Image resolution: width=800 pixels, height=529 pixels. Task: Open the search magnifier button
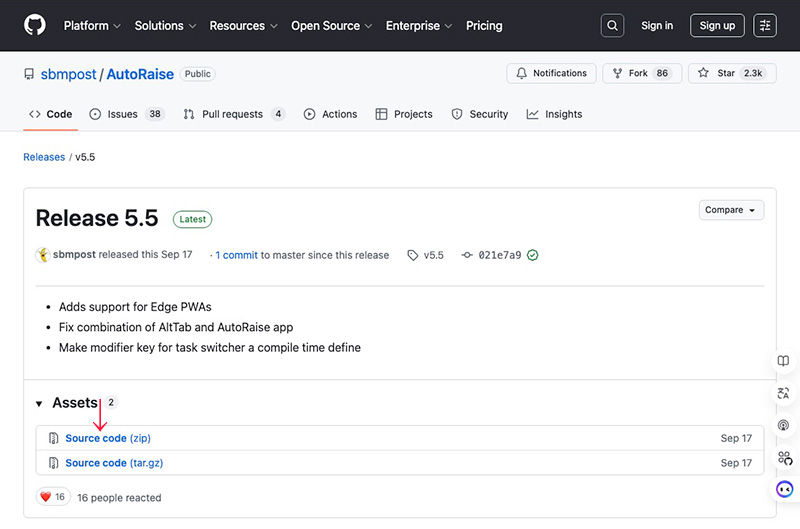613,25
